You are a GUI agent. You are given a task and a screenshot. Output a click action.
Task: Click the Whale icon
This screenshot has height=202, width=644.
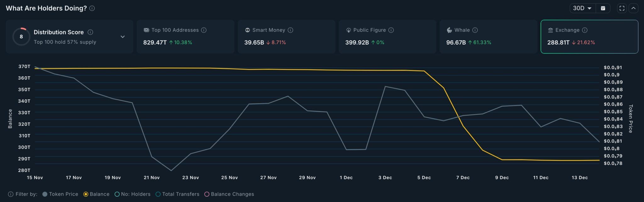[x=449, y=30]
